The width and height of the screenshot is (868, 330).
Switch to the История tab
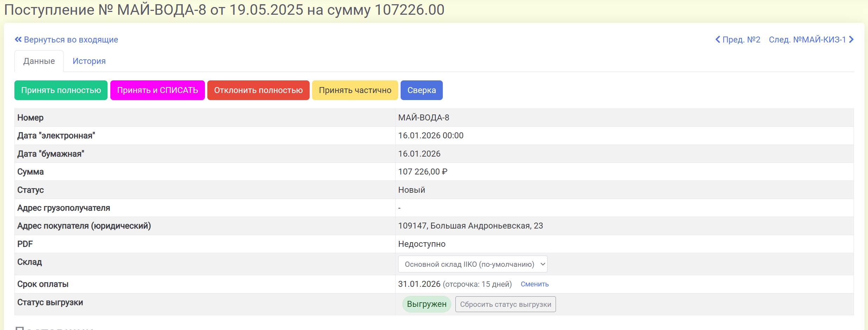[x=89, y=61]
